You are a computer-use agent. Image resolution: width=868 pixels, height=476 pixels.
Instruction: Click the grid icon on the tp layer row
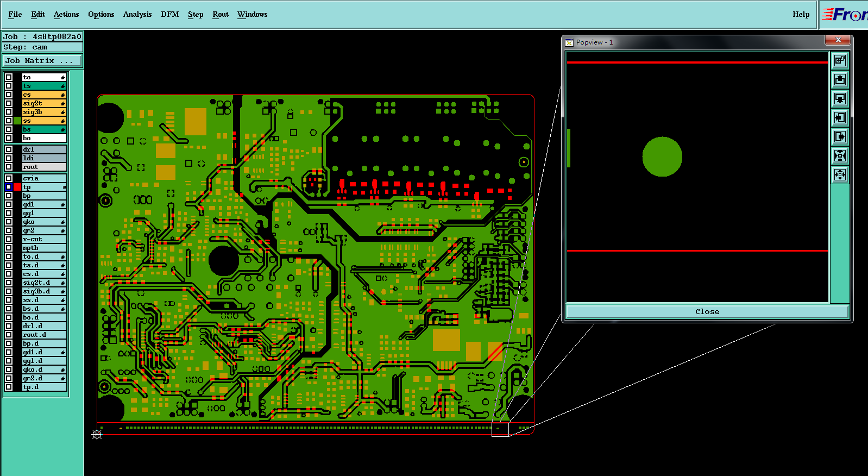[x=64, y=187]
